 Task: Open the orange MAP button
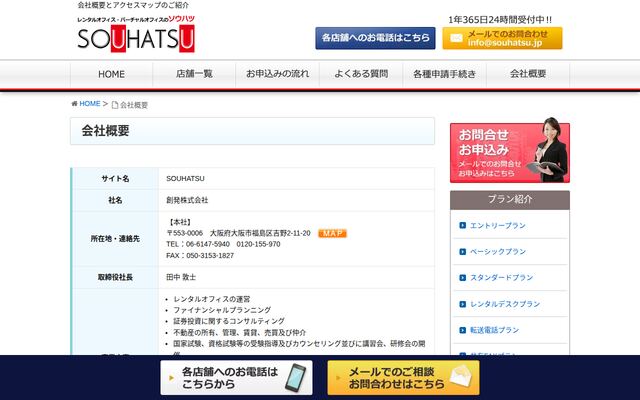(x=332, y=233)
